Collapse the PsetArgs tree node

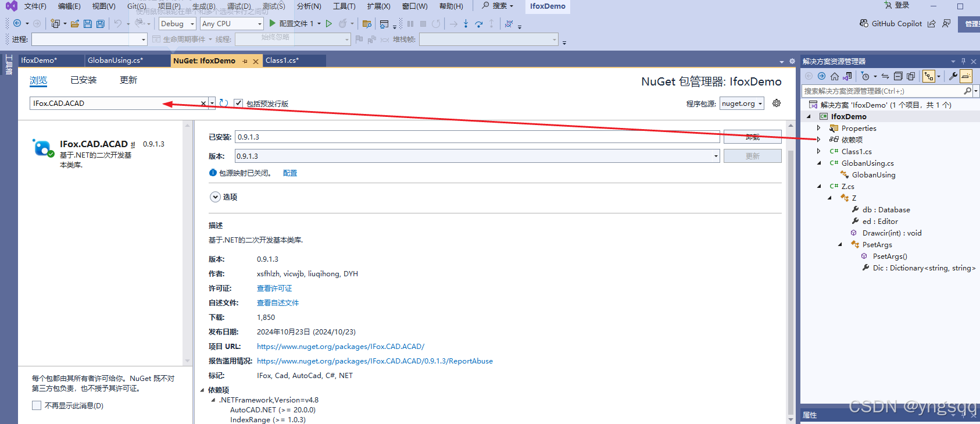click(840, 244)
